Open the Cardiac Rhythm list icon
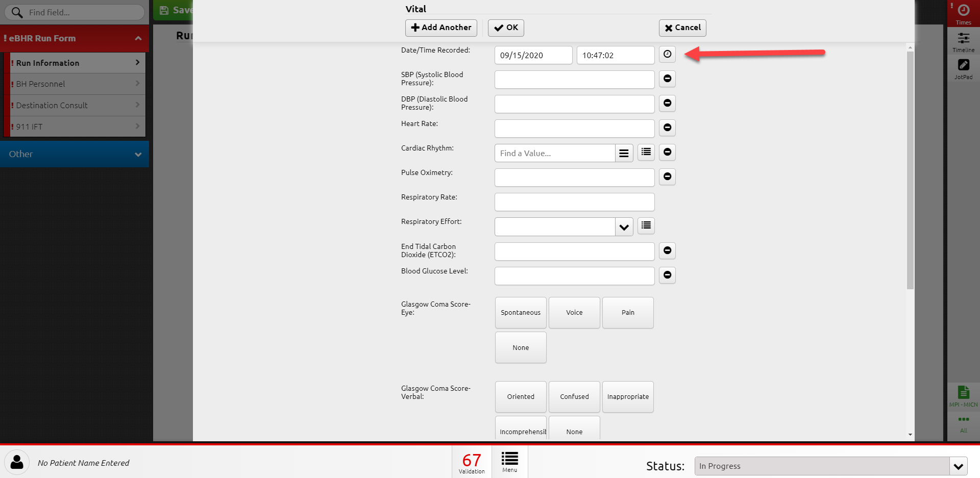 click(646, 152)
